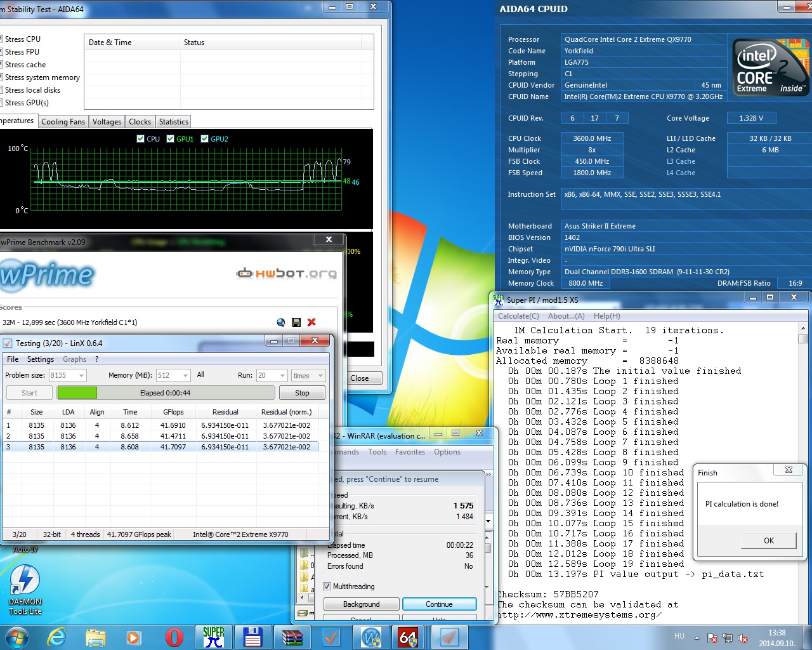Open Super PI from the taskbar
This screenshot has width=812, height=650.
pos(214,637)
